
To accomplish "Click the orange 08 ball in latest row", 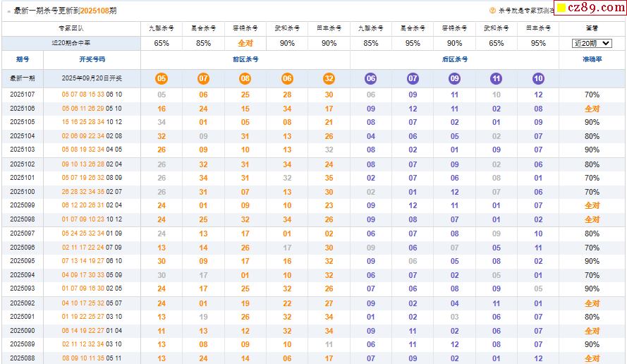I will coord(245,78).
